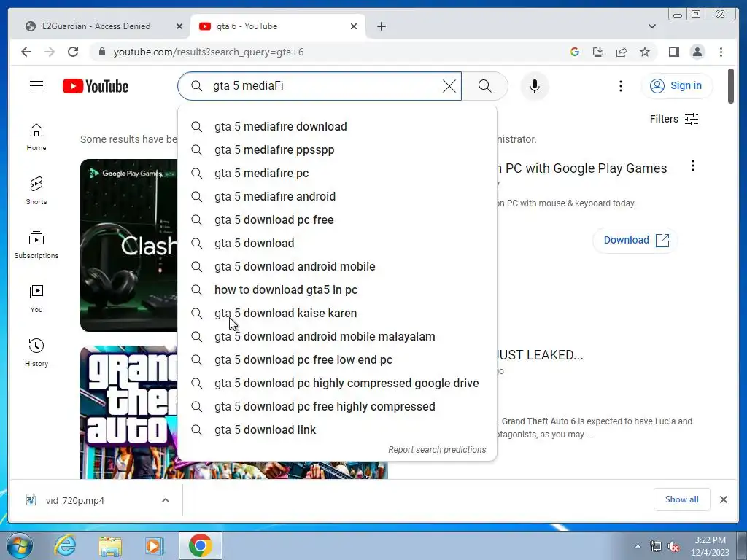Close the gta 6 - YouTube tab

pyautogui.click(x=354, y=26)
